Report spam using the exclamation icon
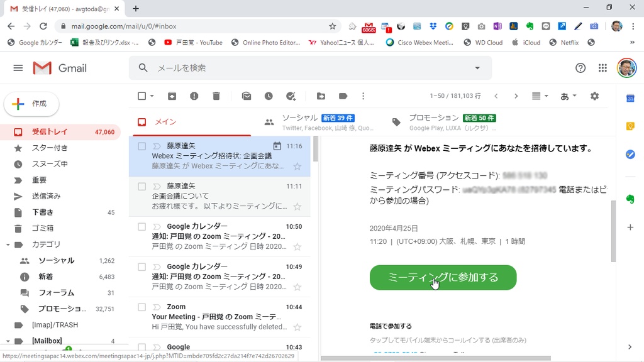Viewport: 644px width, 362px height. coord(194,96)
